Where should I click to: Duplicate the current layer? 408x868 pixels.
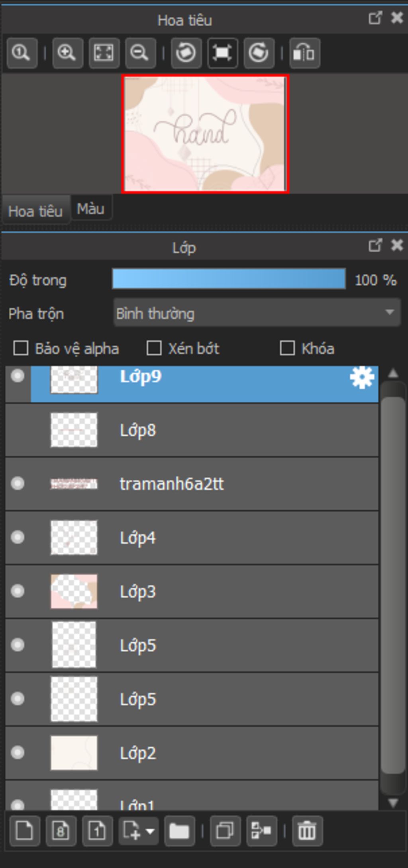click(225, 831)
